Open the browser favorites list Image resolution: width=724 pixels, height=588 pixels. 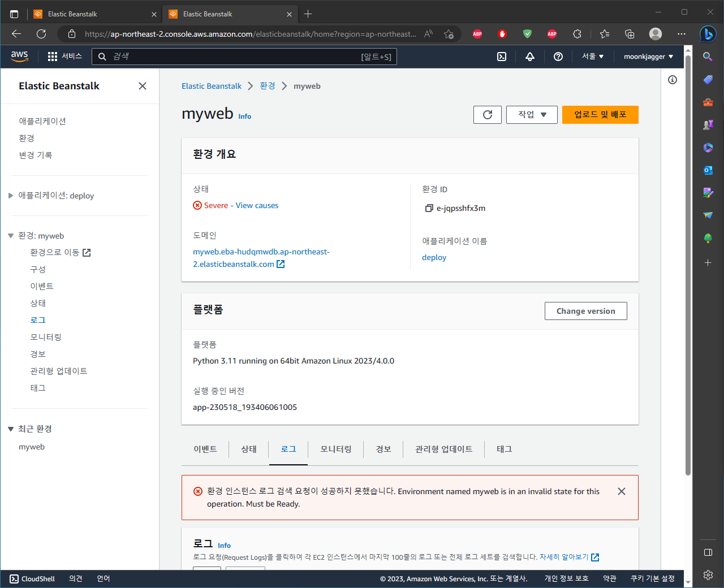point(605,34)
